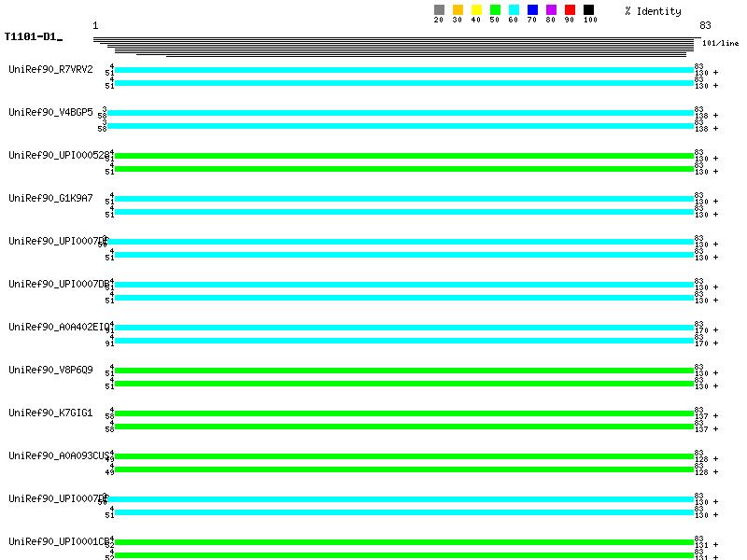Click the yellow 40% identity swatch
This screenshot has width=747, height=560.
pyautogui.click(x=476, y=10)
